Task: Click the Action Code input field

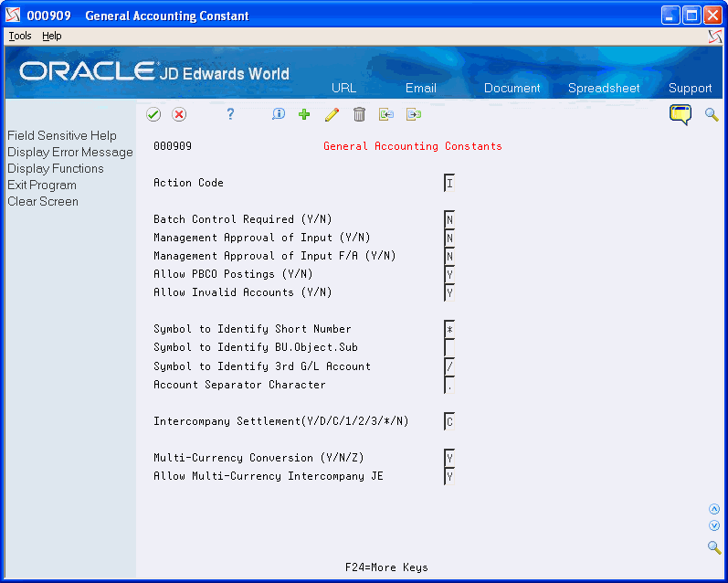Action: point(449,183)
